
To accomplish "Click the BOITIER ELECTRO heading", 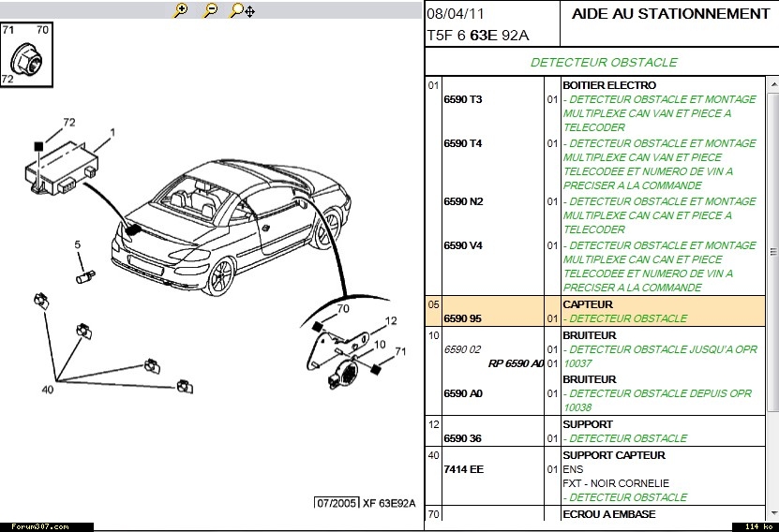I will pos(609,85).
